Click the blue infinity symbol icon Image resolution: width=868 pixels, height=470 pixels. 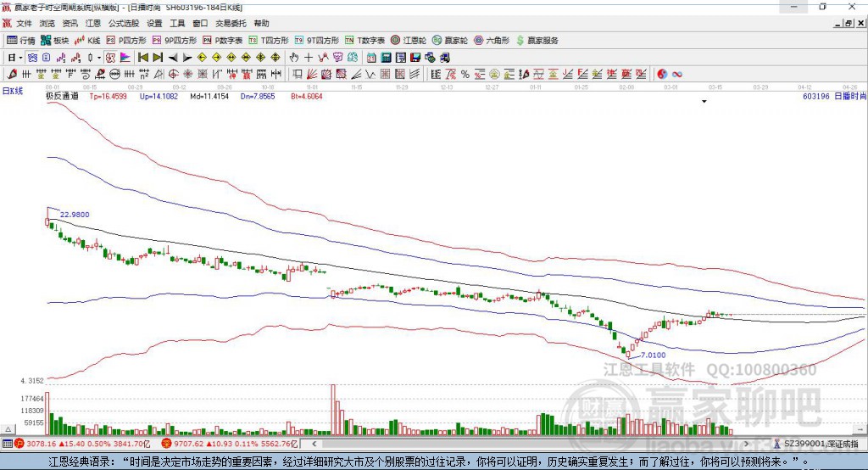tap(677, 74)
